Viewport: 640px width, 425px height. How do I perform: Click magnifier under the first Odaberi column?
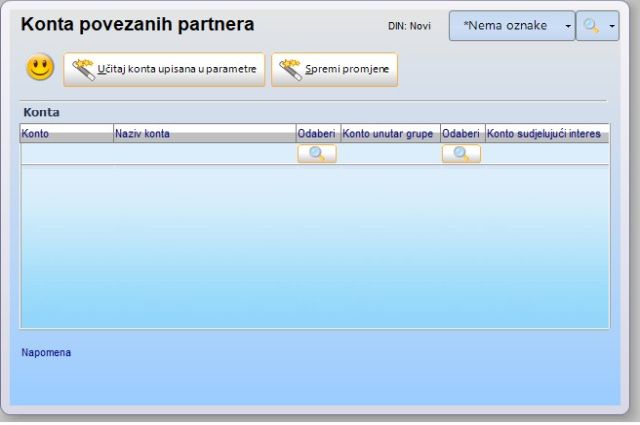click(x=317, y=154)
